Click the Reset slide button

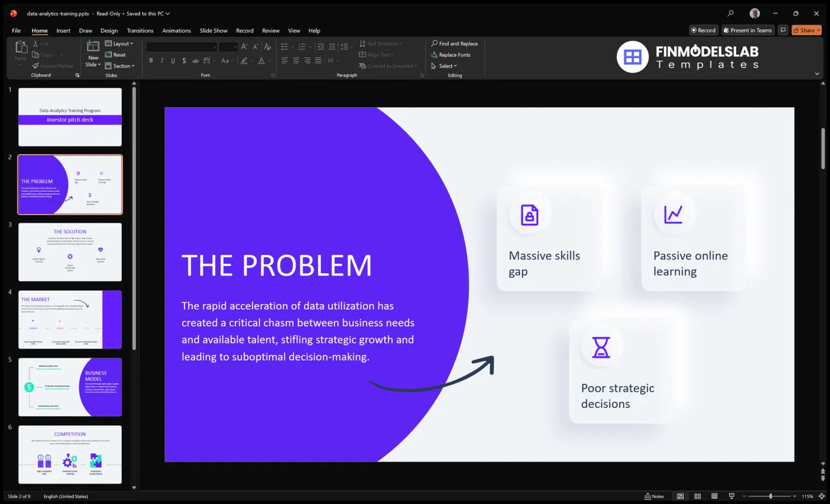(116, 54)
